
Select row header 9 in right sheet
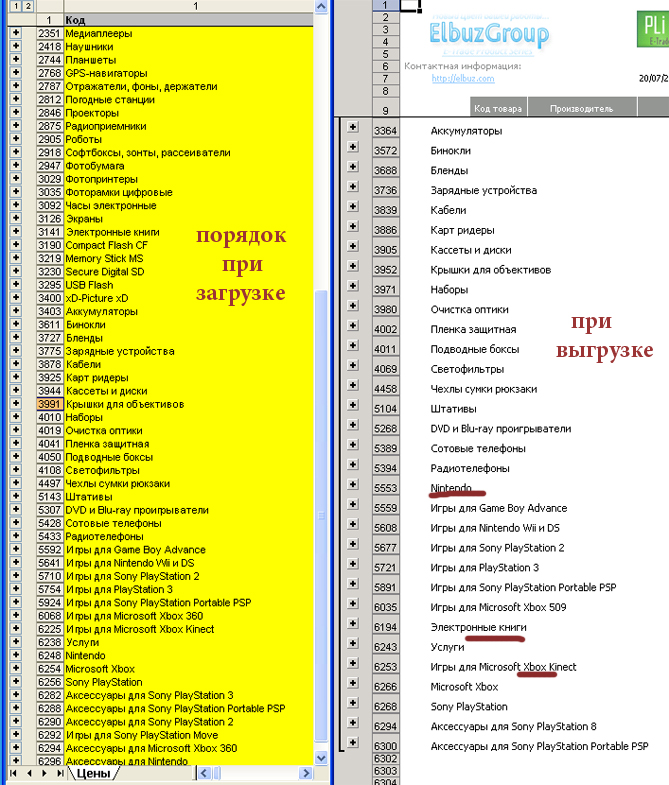pos(386,108)
